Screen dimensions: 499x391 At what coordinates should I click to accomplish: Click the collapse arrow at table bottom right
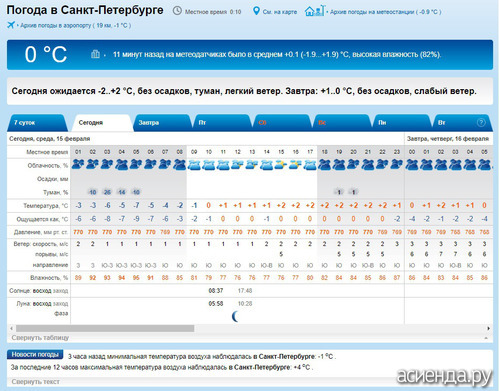coord(486,338)
